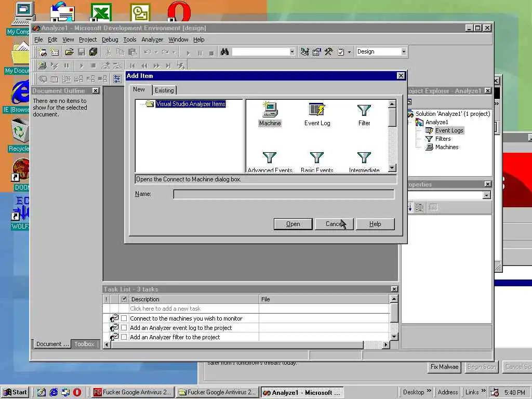Click 'Click here to add a new task'
Image resolution: width=532 pixels, height=399 pixels.
click(165, 309)
